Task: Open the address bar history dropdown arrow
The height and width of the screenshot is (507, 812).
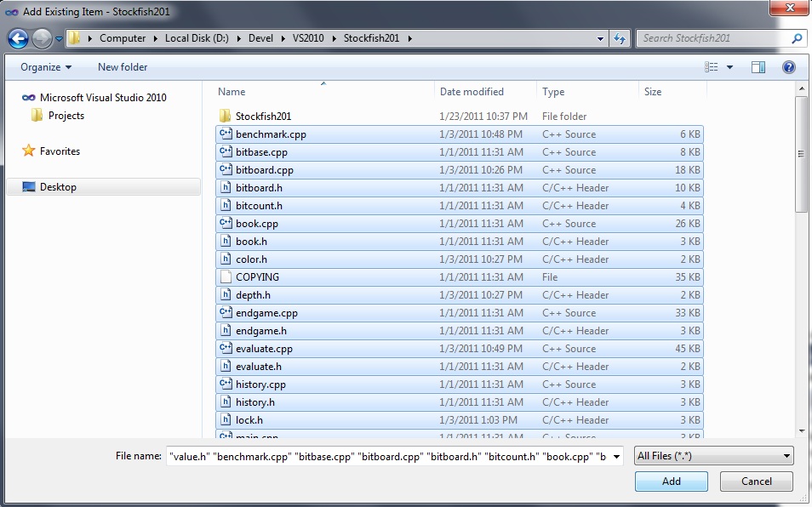Action: 600,39
